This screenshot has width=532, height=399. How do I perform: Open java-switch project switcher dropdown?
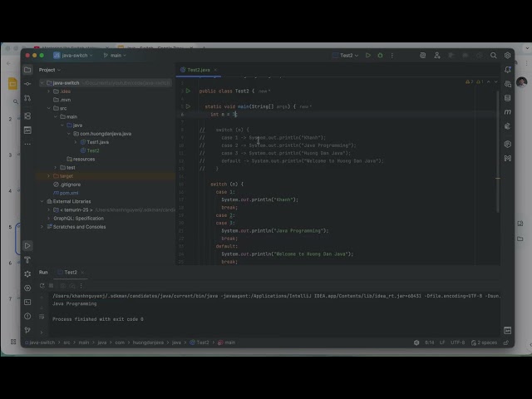click(73, 56)
